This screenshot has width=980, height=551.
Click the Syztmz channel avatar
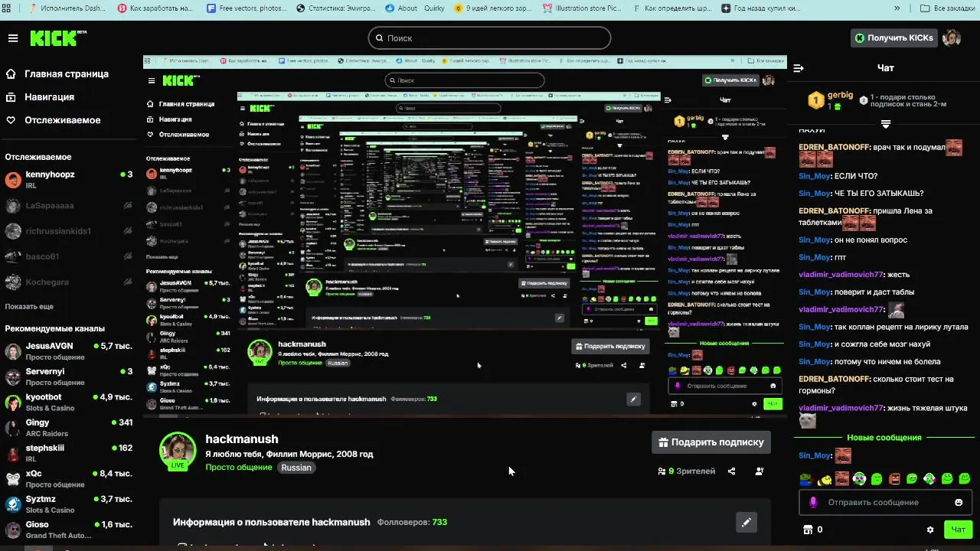13,504
